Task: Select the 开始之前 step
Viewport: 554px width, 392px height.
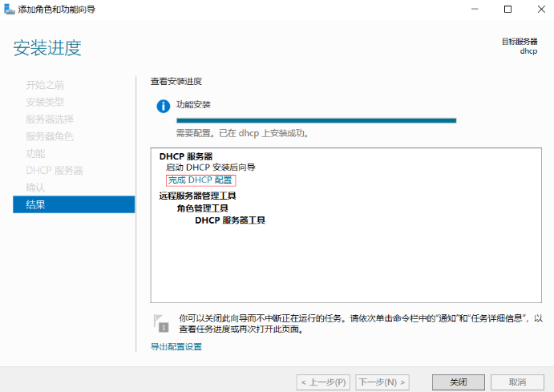Action: click(x=45, y=85)
